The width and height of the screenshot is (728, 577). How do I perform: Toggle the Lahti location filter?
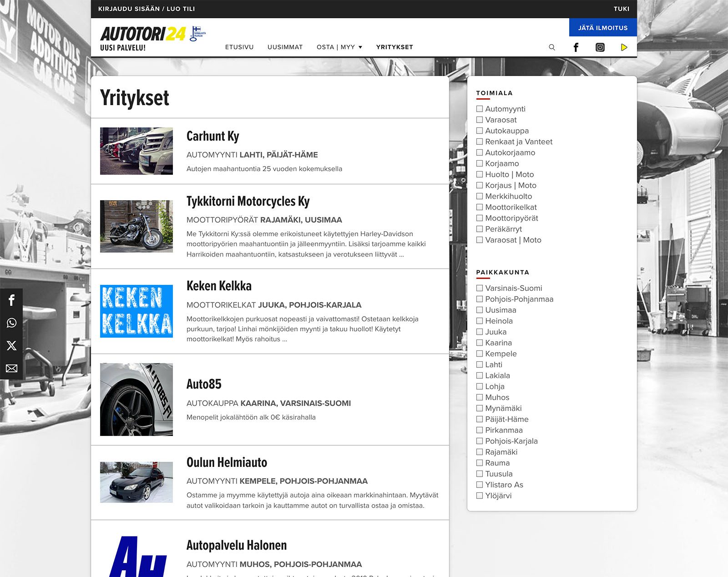click(480, 364)
